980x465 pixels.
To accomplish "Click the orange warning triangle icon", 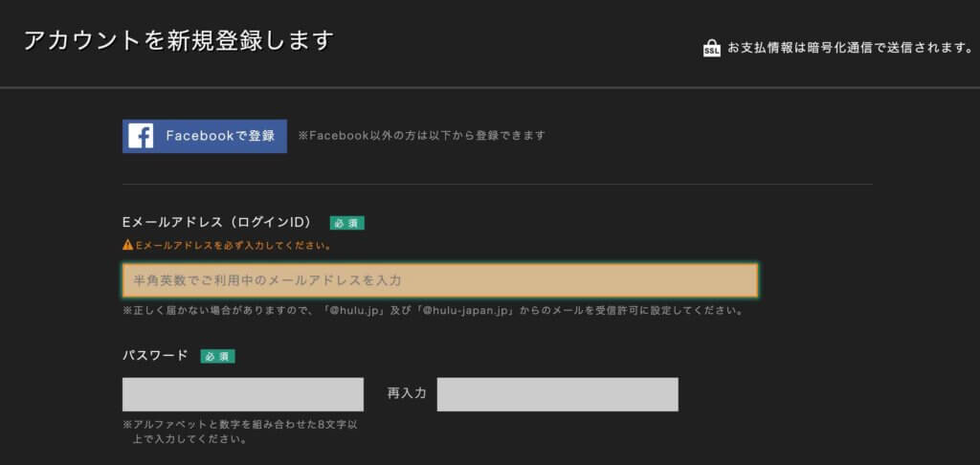I will 127,246.
